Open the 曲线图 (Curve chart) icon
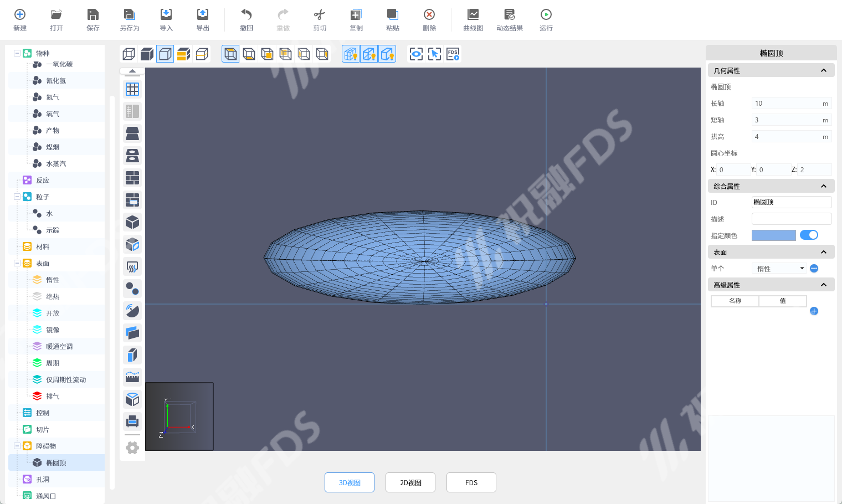This screenshot has width=842, height=504. pyautogui.click(x=473, y=15)
